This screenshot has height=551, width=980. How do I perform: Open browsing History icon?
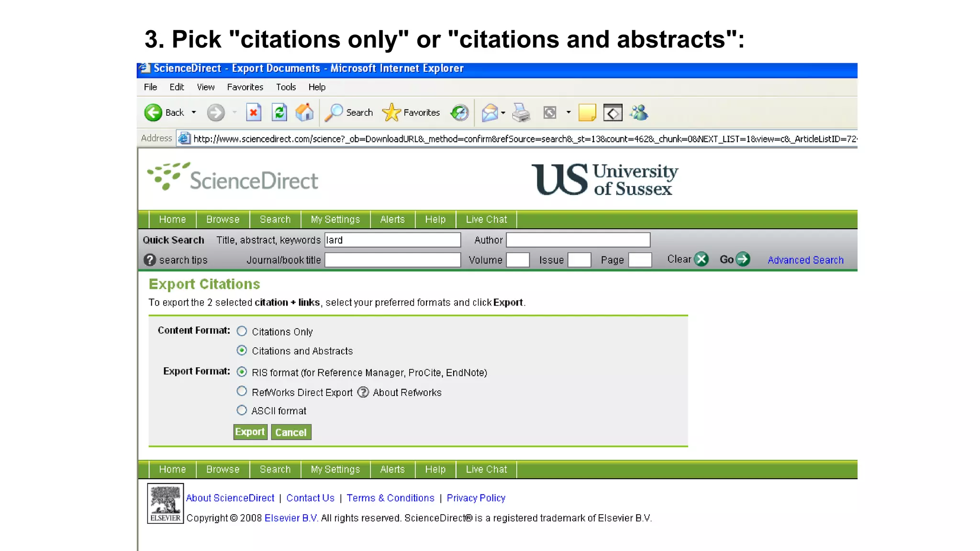click(460, 112)
